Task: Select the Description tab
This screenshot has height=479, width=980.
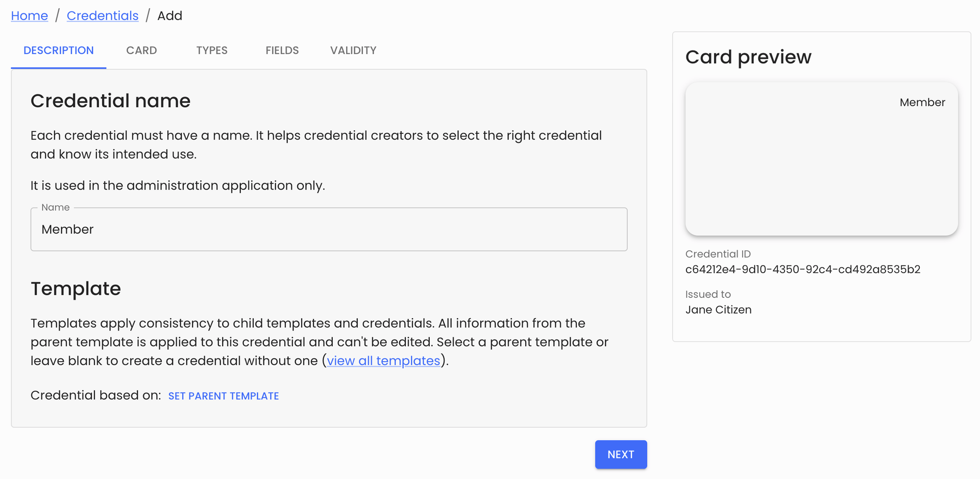Action: 59,51
